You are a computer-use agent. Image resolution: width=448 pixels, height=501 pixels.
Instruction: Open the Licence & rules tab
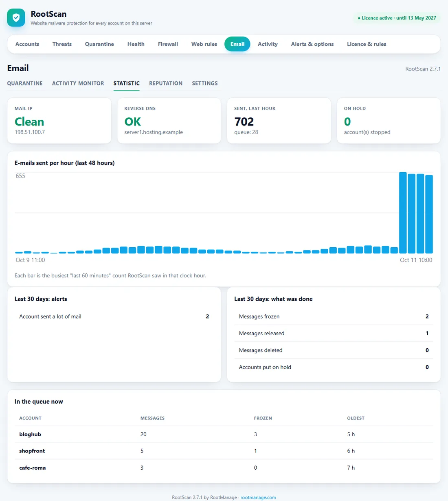click(x=367, y=44)
